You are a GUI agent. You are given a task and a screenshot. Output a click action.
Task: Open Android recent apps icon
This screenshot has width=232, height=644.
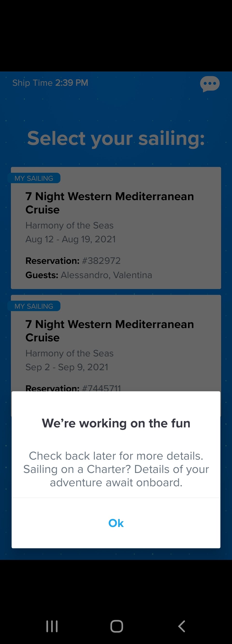52,626
